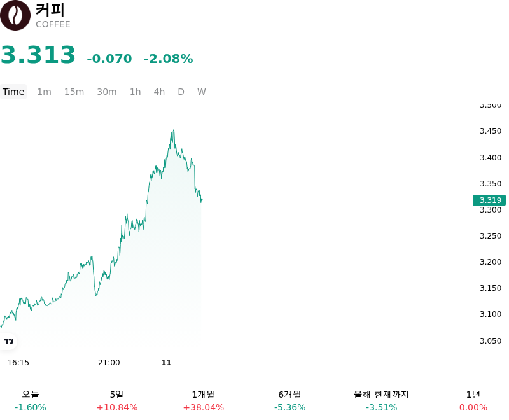Click the chart peak near 3.450
Screen dimensions: 509x420
174,130
